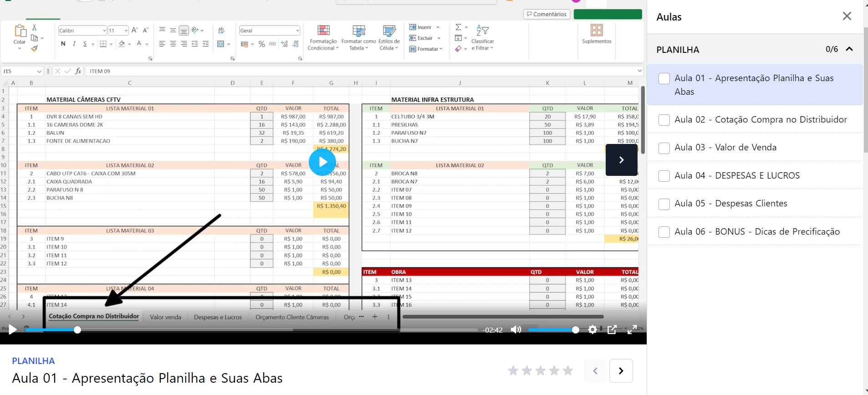868x395 pixels.
Task: Click the video progress slider handle
Action: (x=77, y=330)
